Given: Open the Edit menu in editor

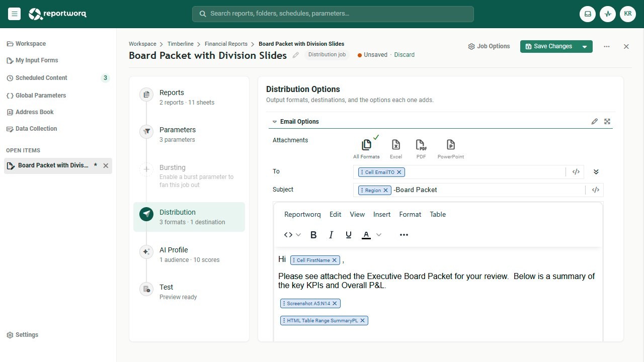Looking at the screenshot, I should coord(336,214).
